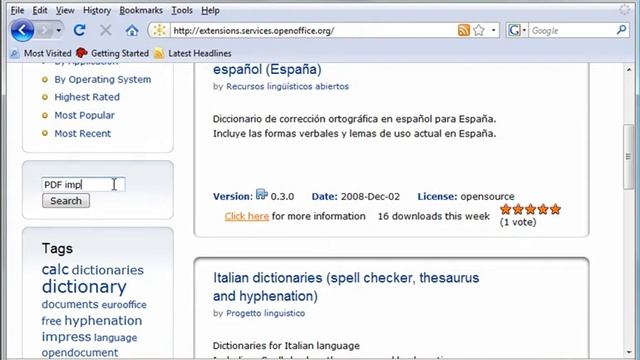
Task: Click the forward arrow navigation button
Action: (x=44, y=30)
